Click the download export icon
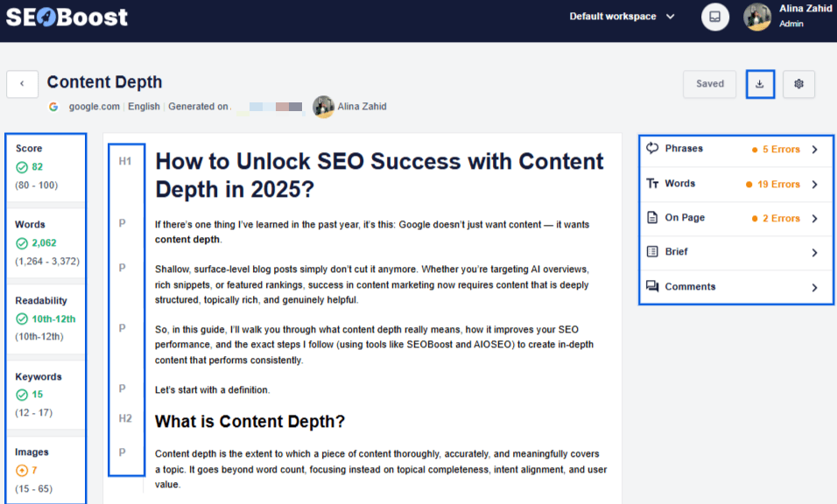Screen dimensions: 837x504 pos(760,84)
